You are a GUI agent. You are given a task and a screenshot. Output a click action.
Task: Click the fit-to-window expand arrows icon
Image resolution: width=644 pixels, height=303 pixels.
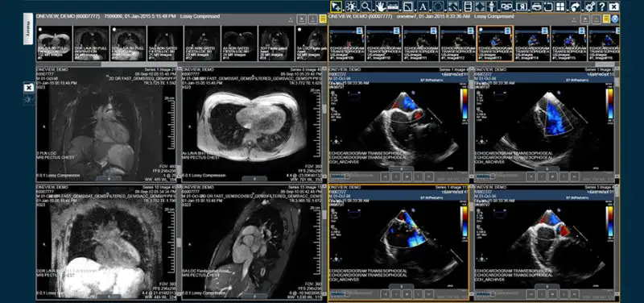(x=480, y=6)
